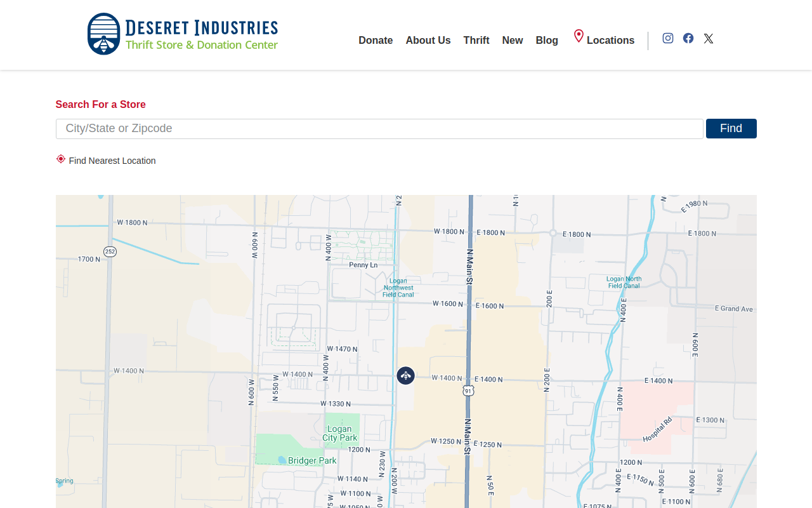The width and height of the screenshot is (812, 508).
Task: Click the Find button
Action: (731, 128)
